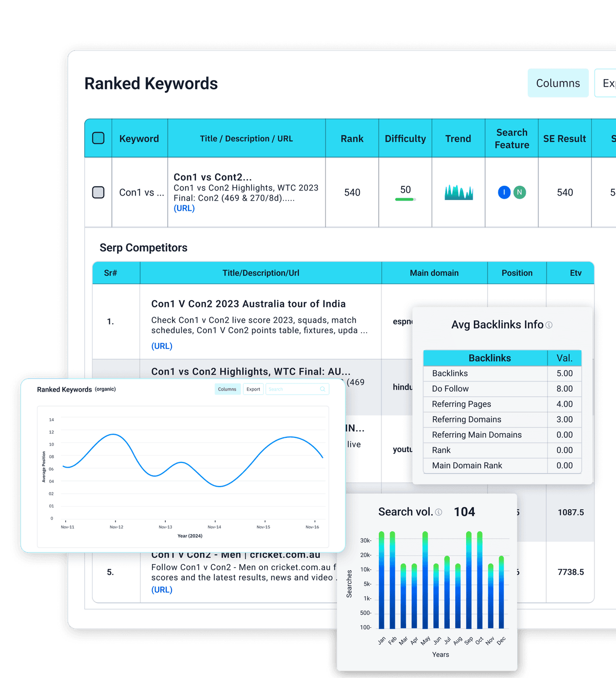Click the info icon beside Avg Backlinks Info
616x678 pixels.
coord(549,325)
